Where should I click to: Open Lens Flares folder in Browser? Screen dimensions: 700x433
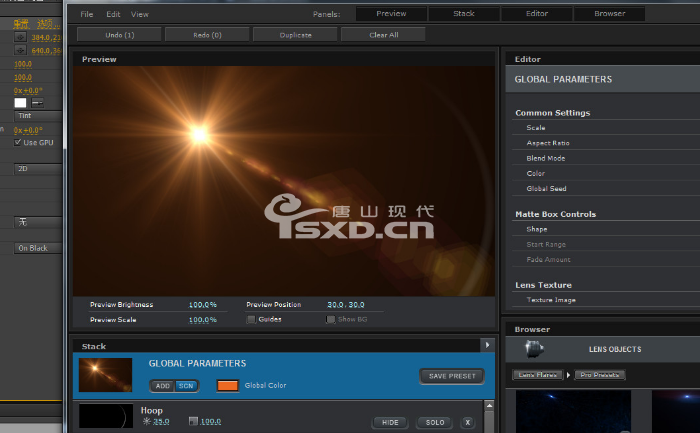538,375
